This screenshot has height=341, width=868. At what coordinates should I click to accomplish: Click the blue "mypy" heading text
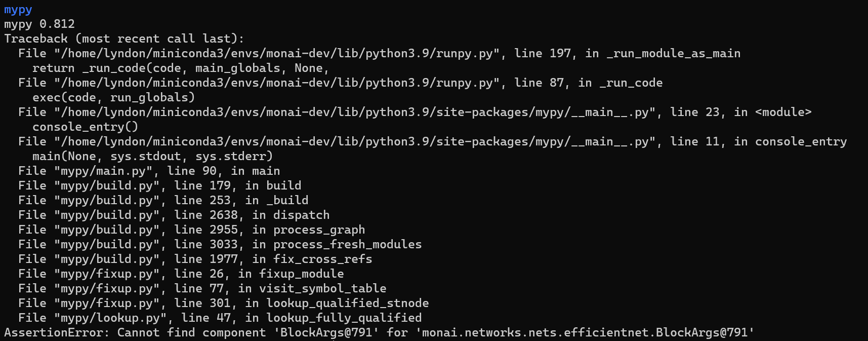coord(18,10)
